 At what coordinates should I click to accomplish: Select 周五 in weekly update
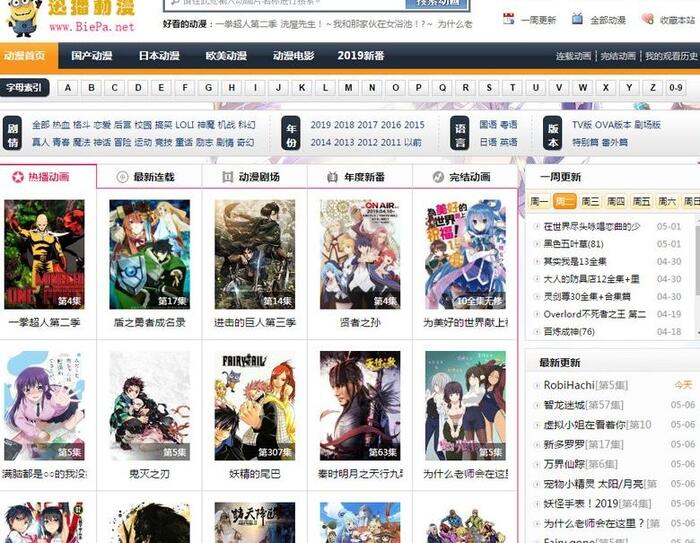coord(642,202)
